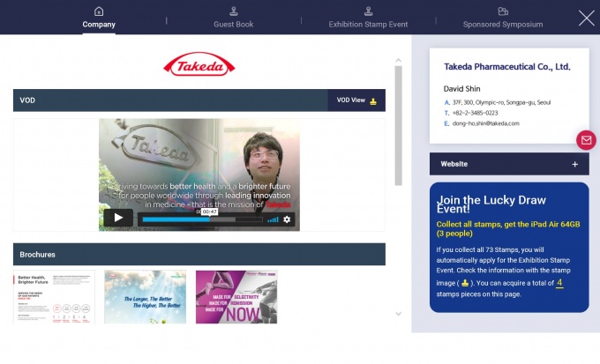Open video settings gear in player
This screenshot has width=600, height=364.
(287, 219)
